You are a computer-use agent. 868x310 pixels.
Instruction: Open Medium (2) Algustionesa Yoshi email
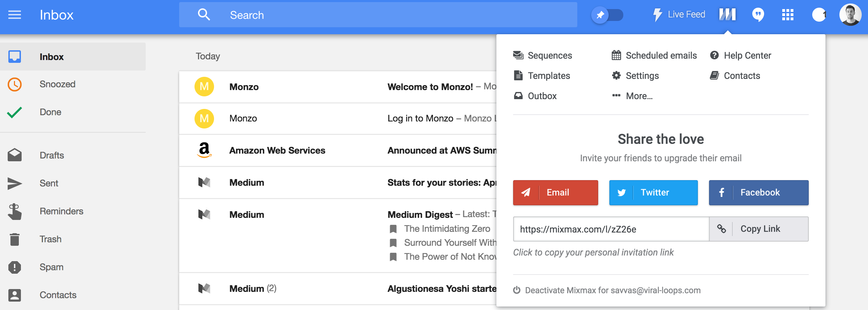click(x=338, y=289)
